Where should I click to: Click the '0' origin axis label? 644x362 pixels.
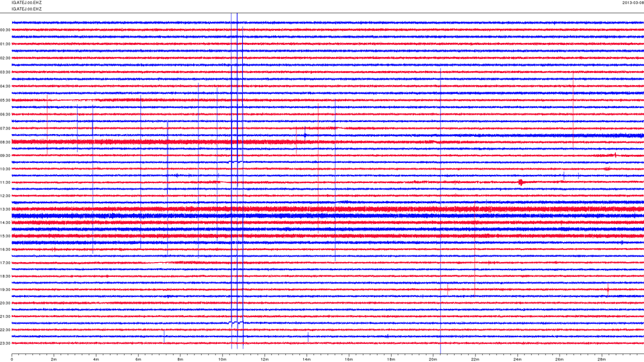(12, 359)
